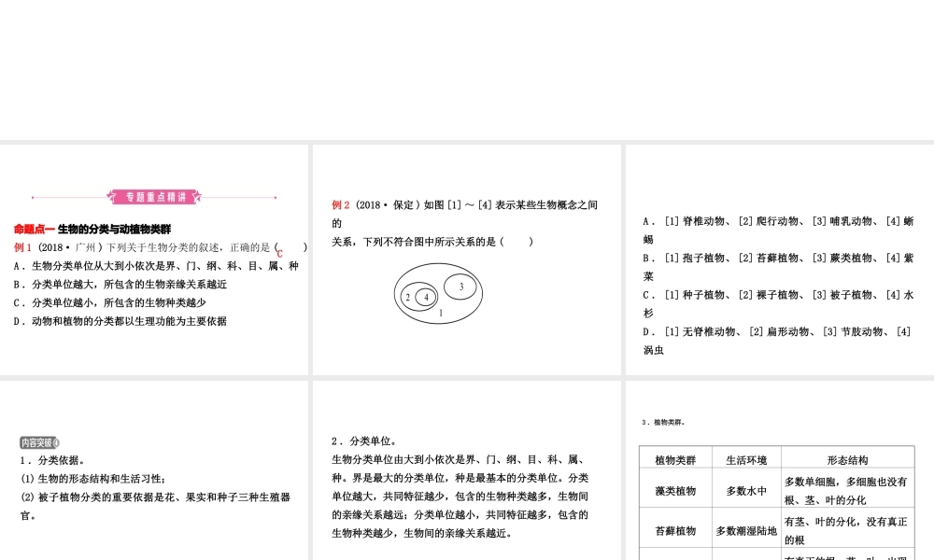This screenshot has width=934, height=560.
Task: Click the table cell 苔藓植物
Action: pyautogui.click(x=675, y=531)
